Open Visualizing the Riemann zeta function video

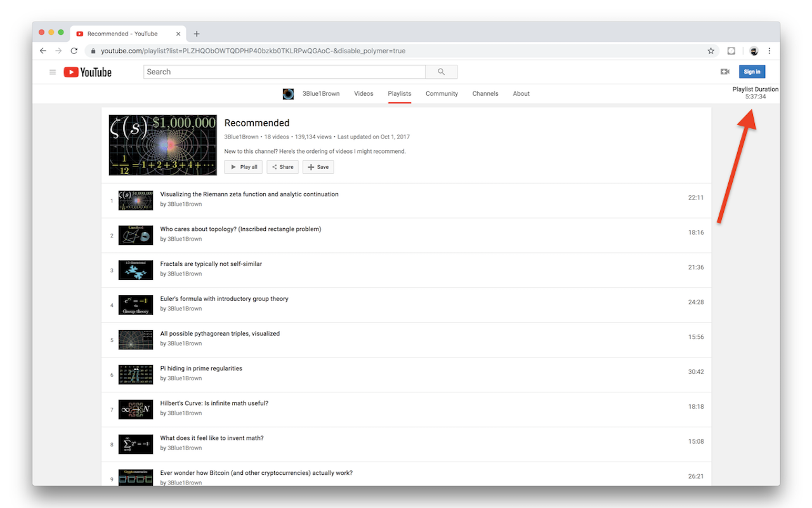click(x=249, y=194)
